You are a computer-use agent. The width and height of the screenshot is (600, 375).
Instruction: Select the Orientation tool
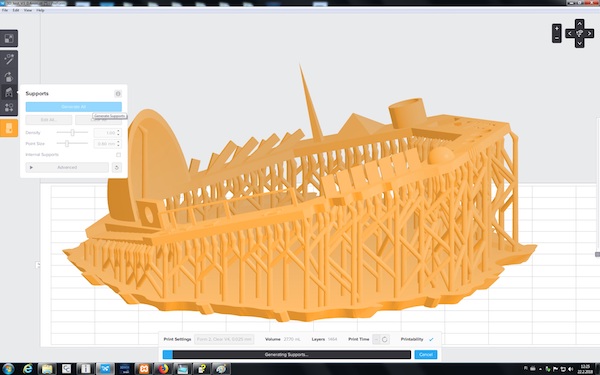point(9,76)
